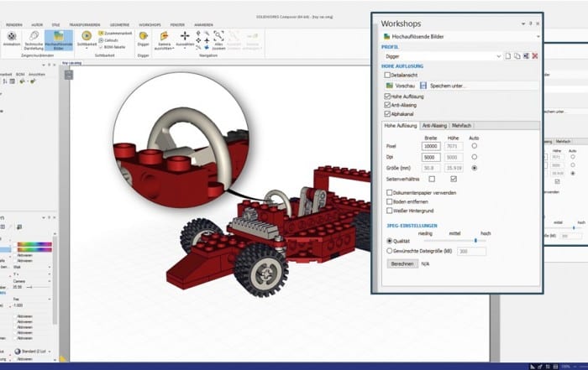Activate the Digger tool
The image size is (588, 370).
(x=144, y=39)
